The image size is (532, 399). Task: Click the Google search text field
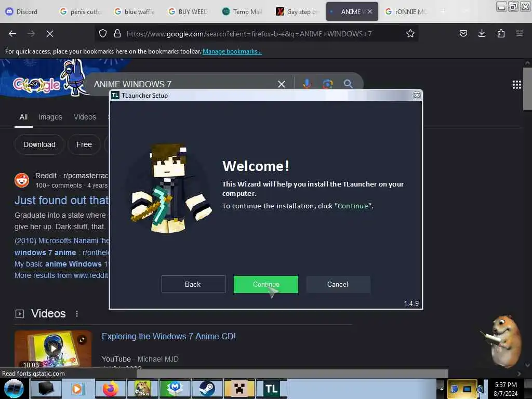[183, 84]
